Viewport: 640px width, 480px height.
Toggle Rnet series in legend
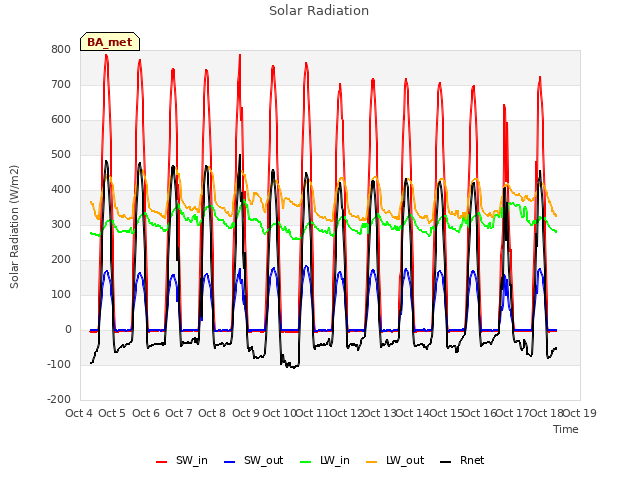point(462,460)
